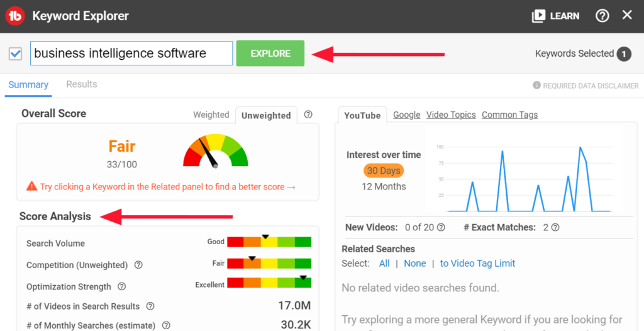Switch to the Google tab
Viewport: 644px width, 331px height.
click(x=406, y=115)
